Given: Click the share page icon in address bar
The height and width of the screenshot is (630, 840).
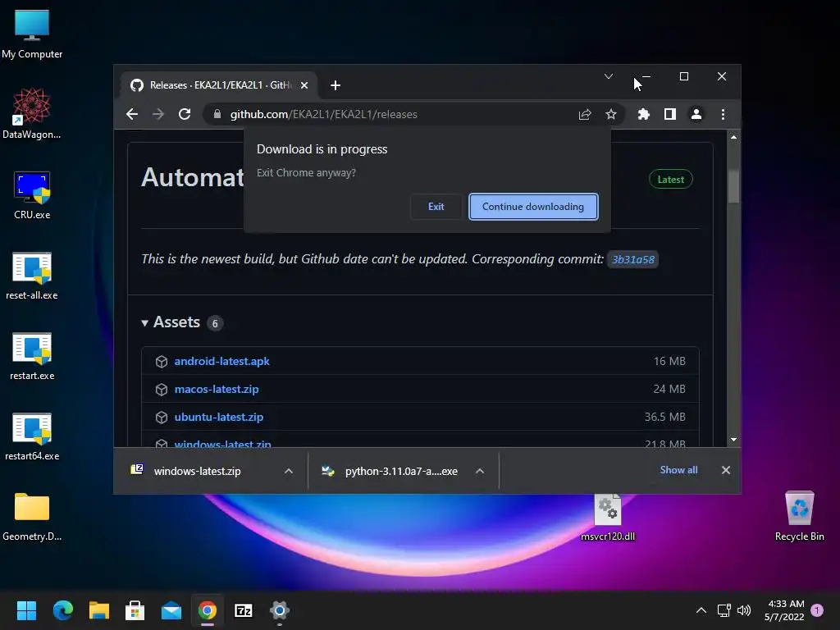Looking at the screenshot, I should 585,114.
